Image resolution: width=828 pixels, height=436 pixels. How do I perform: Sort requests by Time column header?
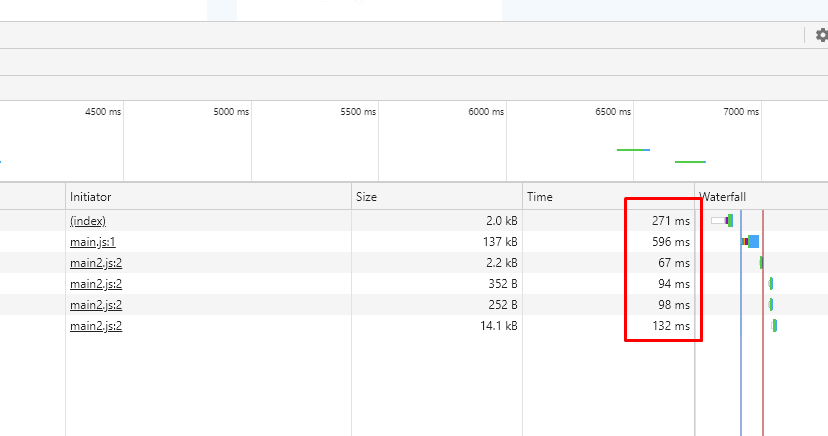point(540,197)
